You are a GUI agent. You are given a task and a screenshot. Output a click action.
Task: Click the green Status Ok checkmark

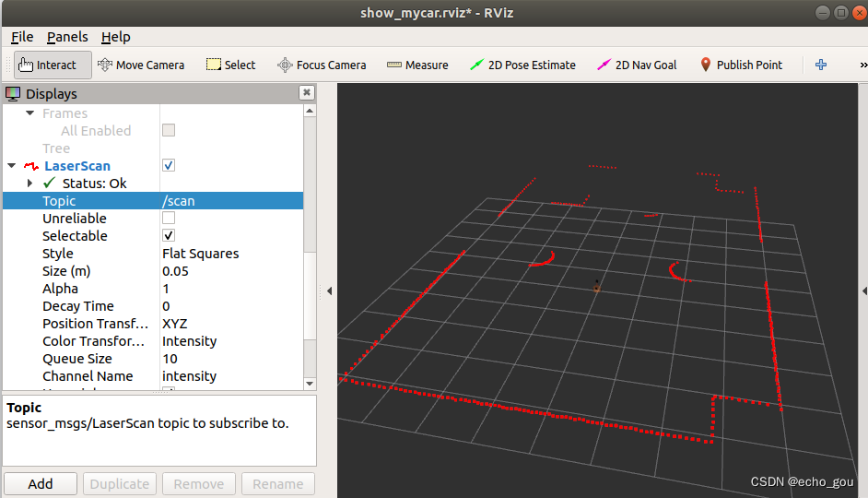coord(49,183)
